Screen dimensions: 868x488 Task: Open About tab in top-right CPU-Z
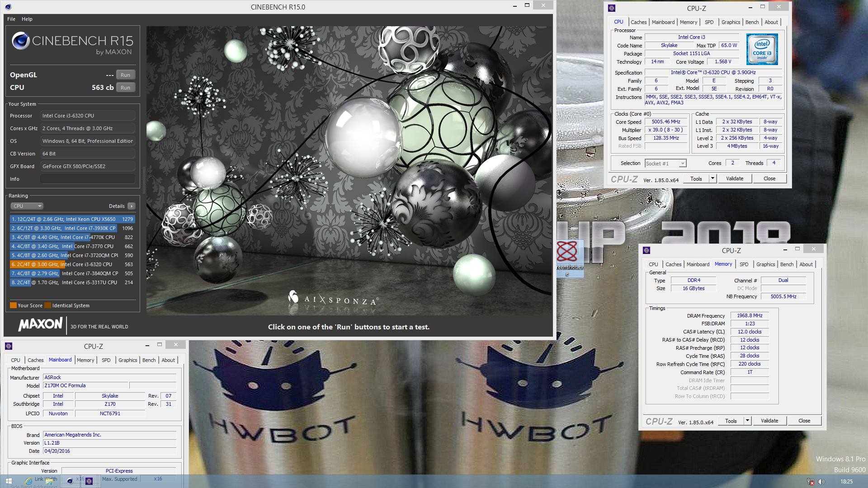coord(771,22)
